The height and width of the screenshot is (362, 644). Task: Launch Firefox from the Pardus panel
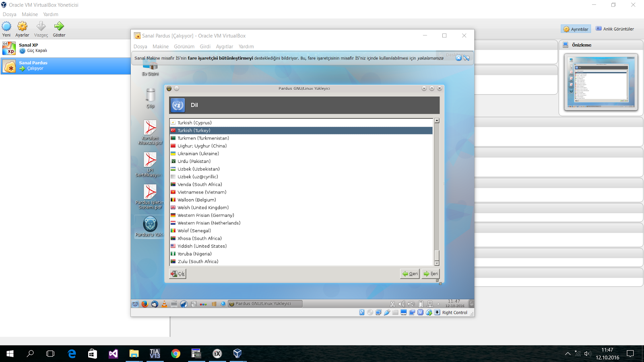pos(145,304)
